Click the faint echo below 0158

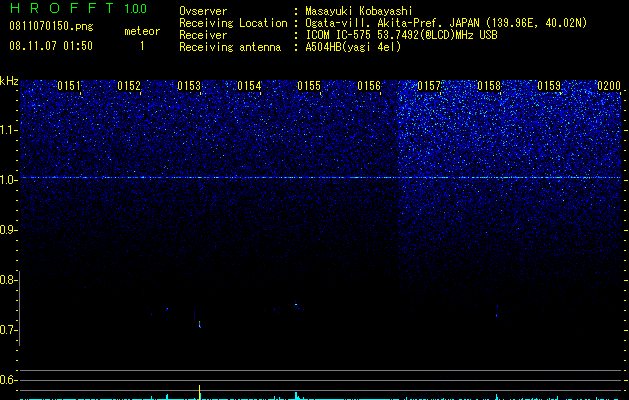click(497, 313)
